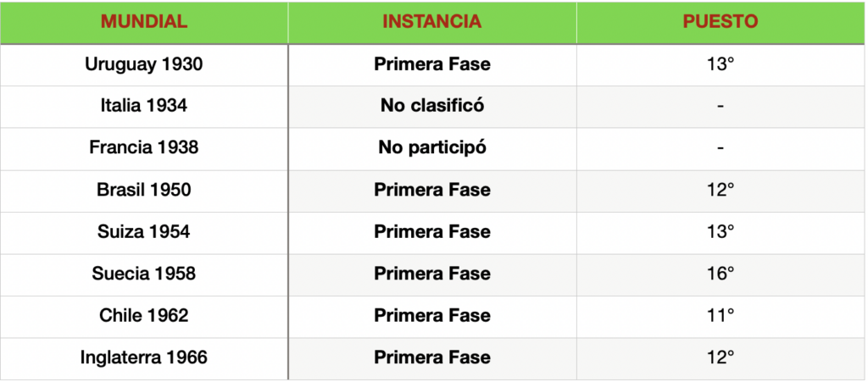Select the Italia 1934 cell
This screenshot has height=382, width=868.
(144, 107)
